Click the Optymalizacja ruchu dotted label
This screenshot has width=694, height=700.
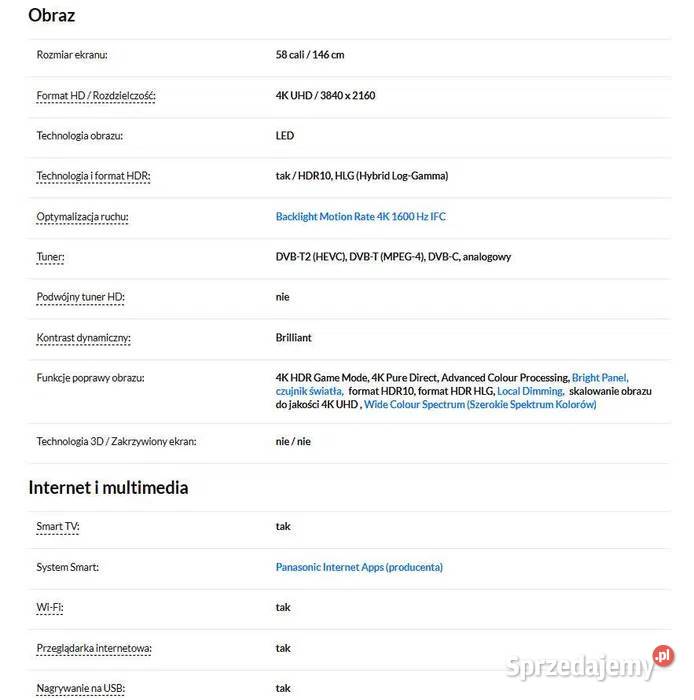82,217
